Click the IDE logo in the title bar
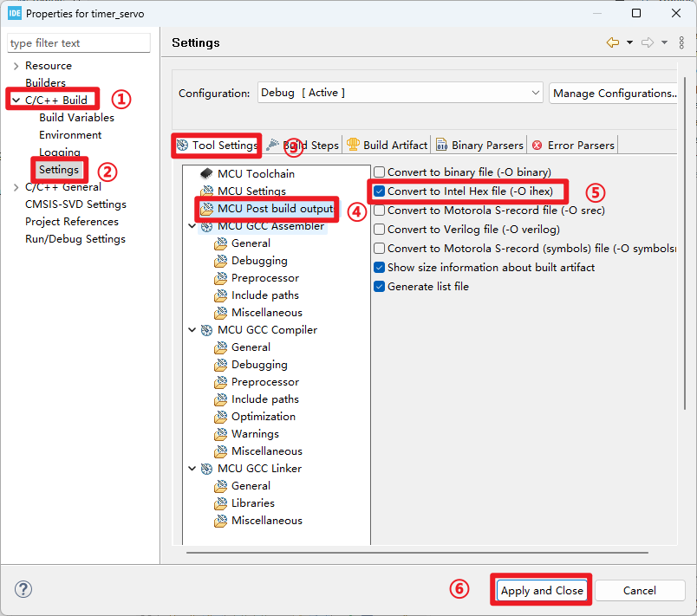 15,13
